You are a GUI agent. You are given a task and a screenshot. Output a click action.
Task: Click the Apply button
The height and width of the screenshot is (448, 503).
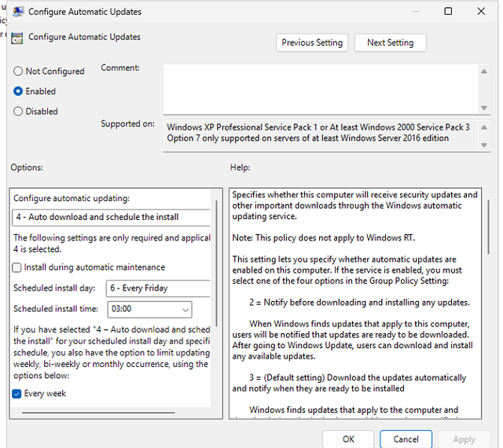(464, 439)
